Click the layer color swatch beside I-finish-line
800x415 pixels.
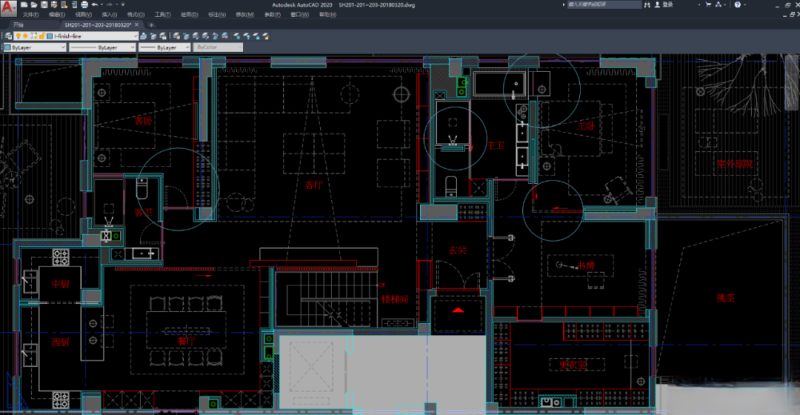46,35
